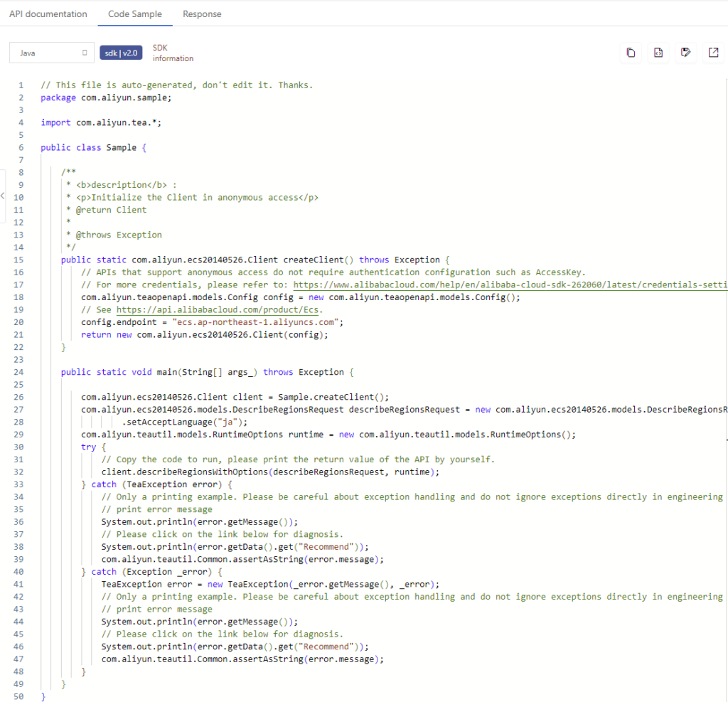The width and height of the screenshot is (728, 702).
Task: Click line number 15 in the gutter
Action: point(18,260)
